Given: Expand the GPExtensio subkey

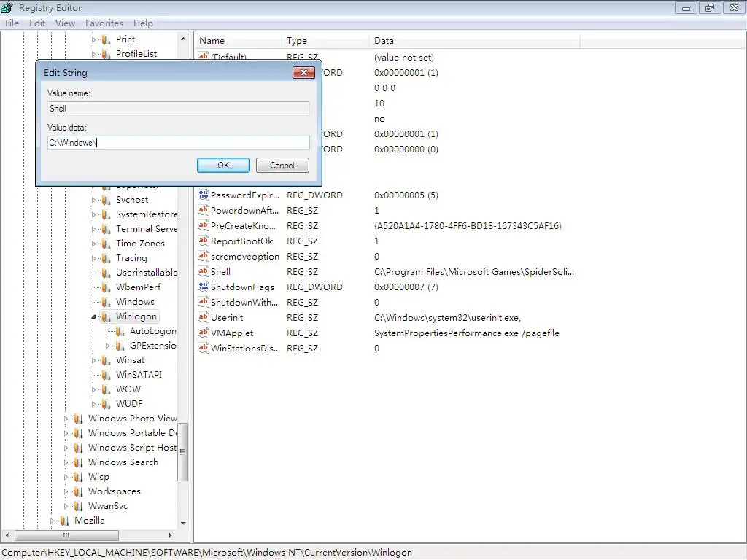Looking at the screenshot, I should click(x=108, y=346).
